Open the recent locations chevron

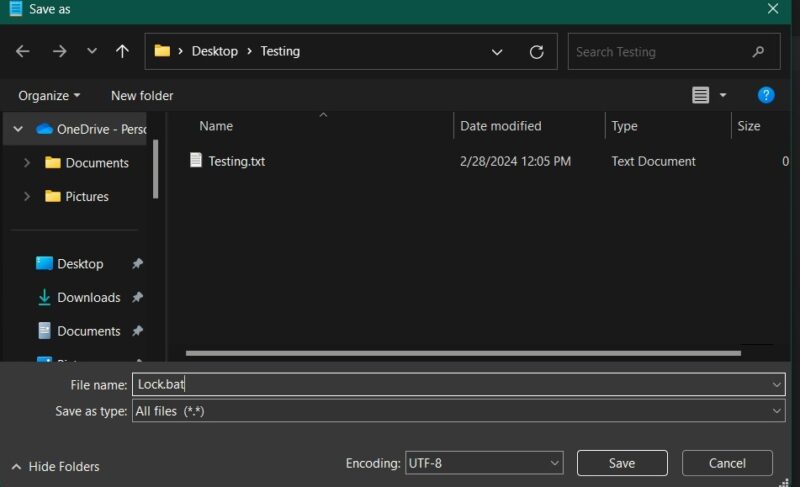[91, 51]
